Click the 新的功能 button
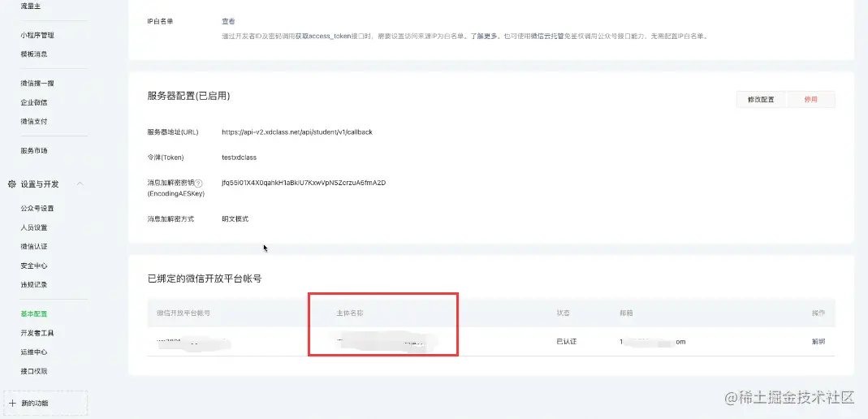The width and height of the screenshot is (868, 419). tap(45, 403)
